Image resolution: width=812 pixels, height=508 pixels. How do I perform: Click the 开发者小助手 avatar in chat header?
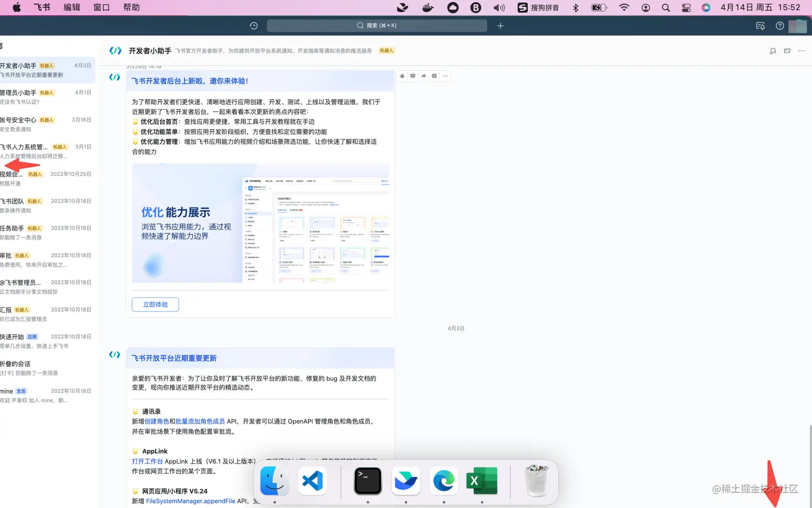115,51
